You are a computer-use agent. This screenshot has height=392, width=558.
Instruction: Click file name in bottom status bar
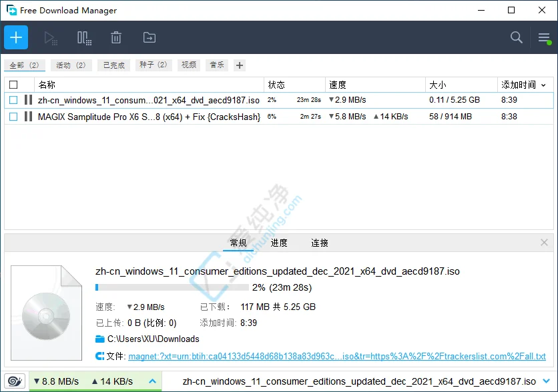[359, 381]
